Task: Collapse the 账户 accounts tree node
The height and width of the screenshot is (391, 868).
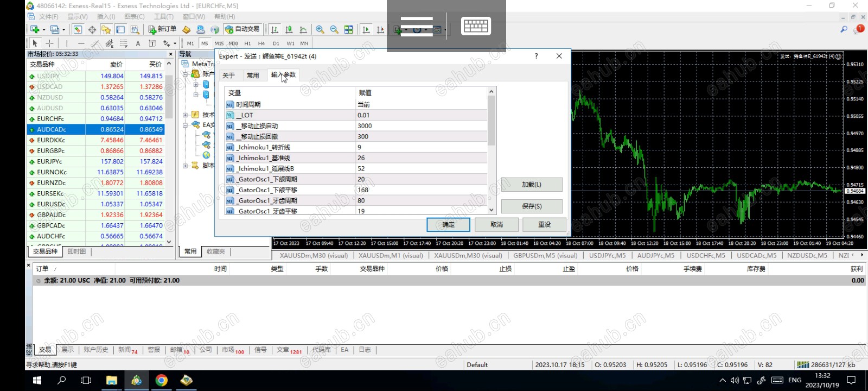Action: click(186, 74)
